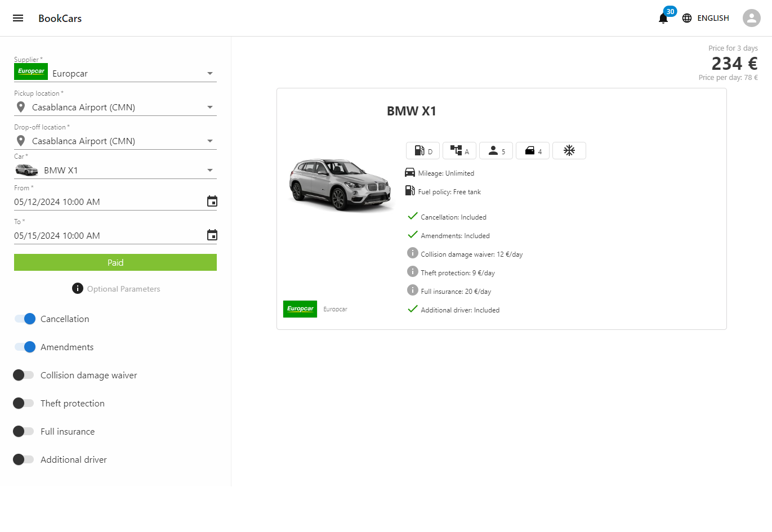Image resolution: width=772 pixels, height=532 pixels.
Task: Click Theft protection info icon in card
Action: click(x=413, y=271)
